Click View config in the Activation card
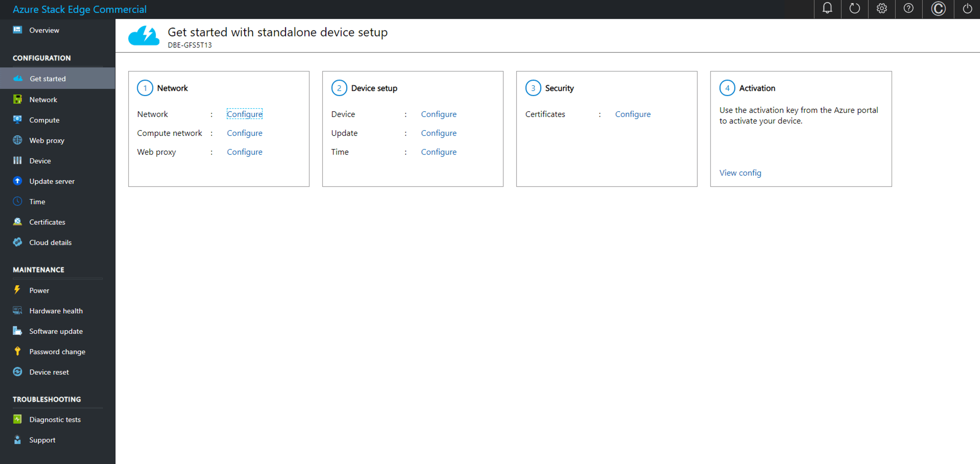The height and width of the screenshot is (464, 980). 740,173
